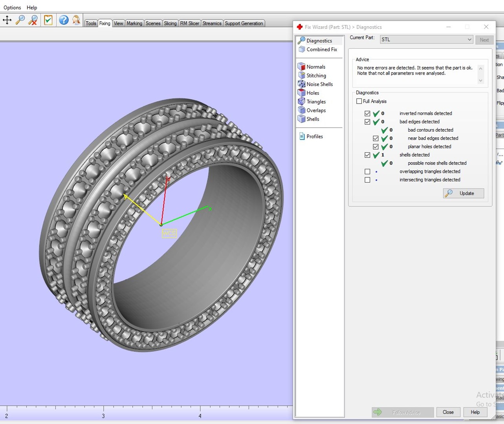This screenshot has width=504, height=424.
Task: Switch to the Support Generation tab
Action: pyautogui.click(x=244, y=24)
